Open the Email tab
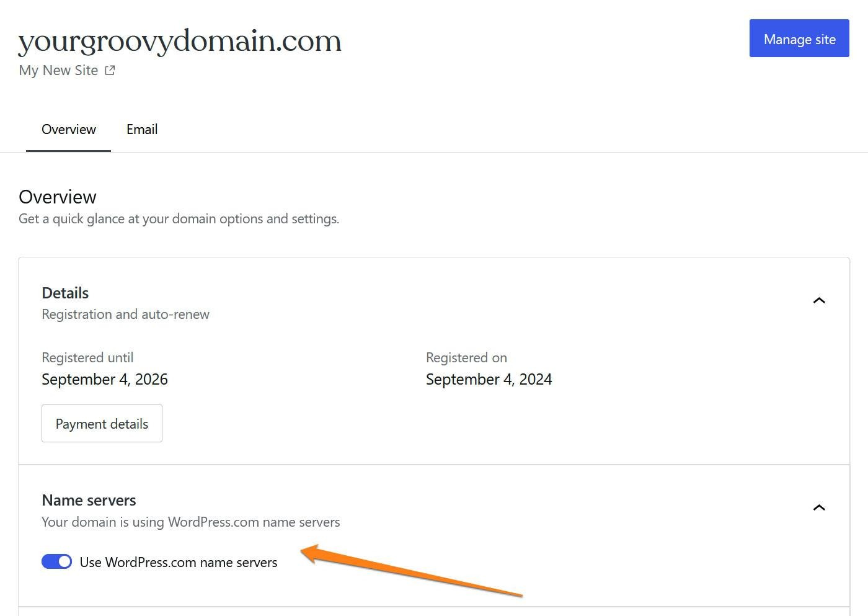Image resolution: width=868 pixels, height=616 pixels. [142, 130]
